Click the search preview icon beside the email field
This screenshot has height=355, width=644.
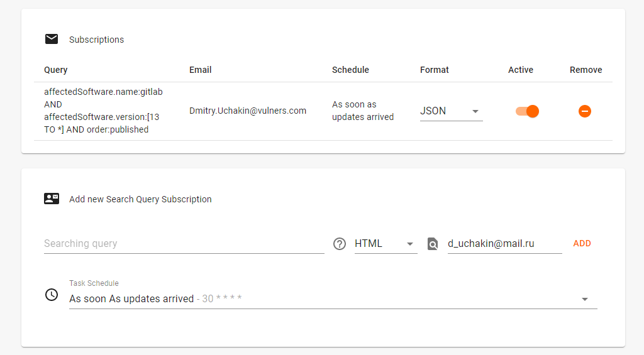point(433,244)
